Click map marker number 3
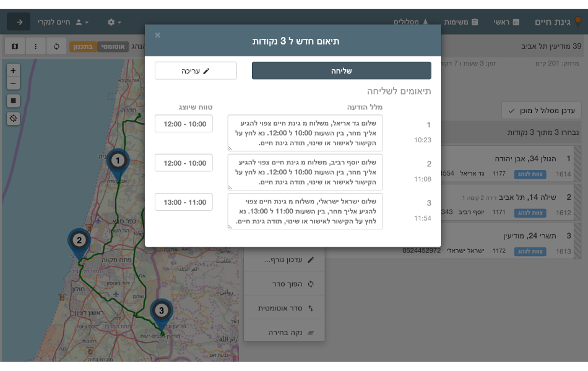The height and width of the screenshot is (371, 588). pos(162,314)
